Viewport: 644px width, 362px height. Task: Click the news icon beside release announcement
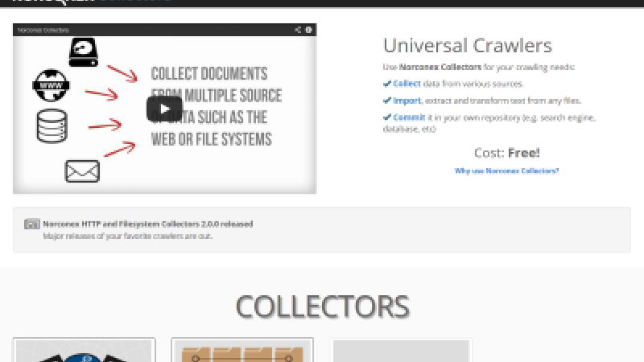[x=31, y=224]
